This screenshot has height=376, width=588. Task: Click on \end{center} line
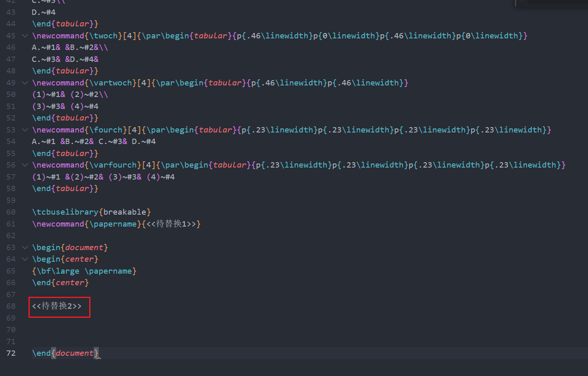point(60,283)
